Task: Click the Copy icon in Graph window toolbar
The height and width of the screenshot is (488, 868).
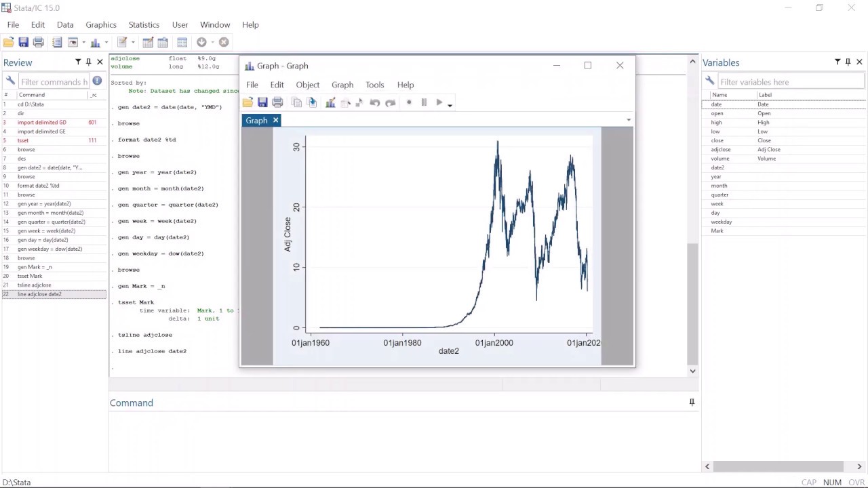Action: pyautogui.click(x=296, y=102)
